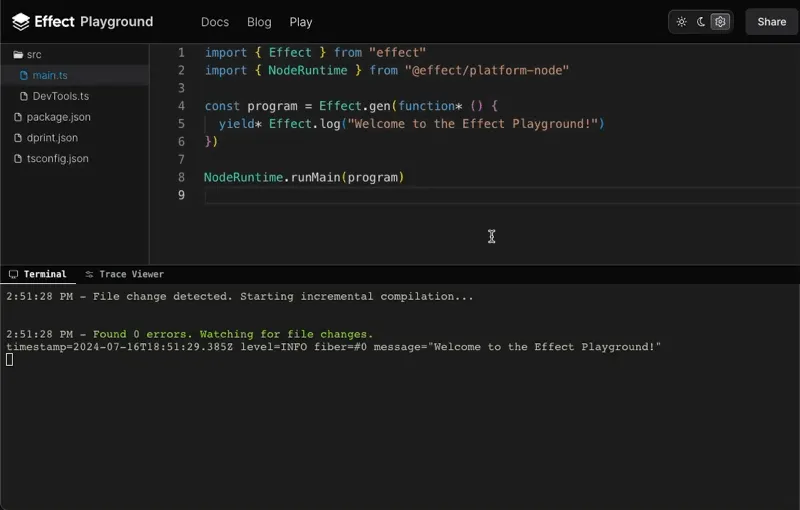
Task: Select system theme gear icon
Action: click(720, 22)
